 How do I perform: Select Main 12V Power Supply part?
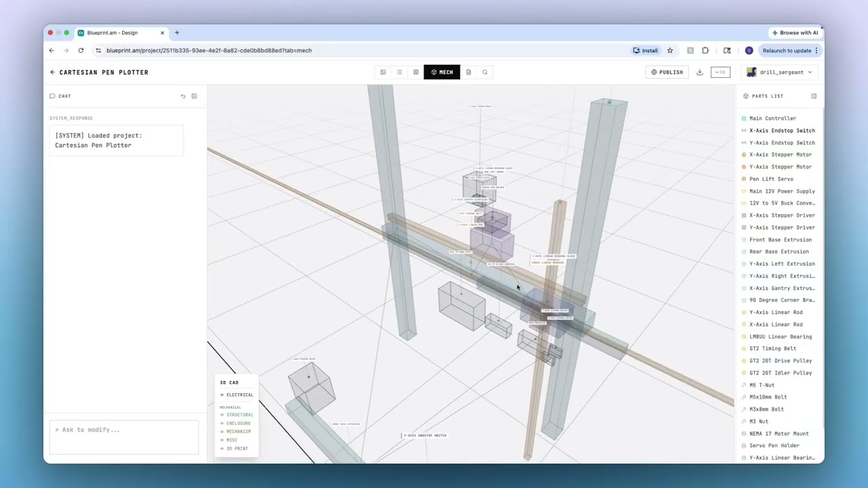tap(782, 191)
